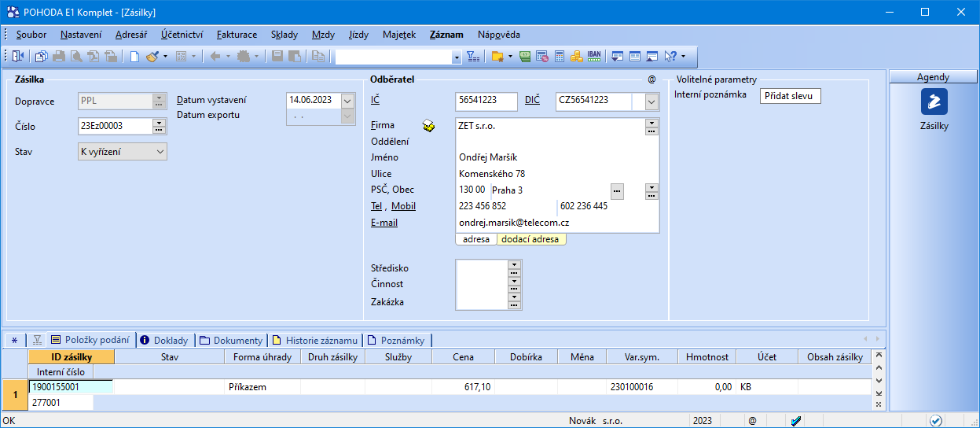980x428 pixels.
Task: Click the Mobil label link
Action: coord(404,206)
